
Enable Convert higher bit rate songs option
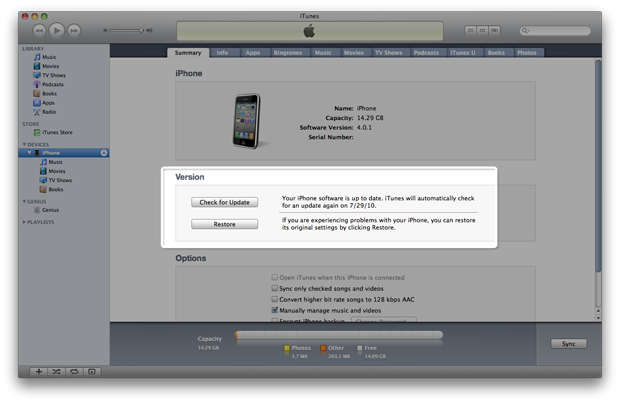coord(274,299)
